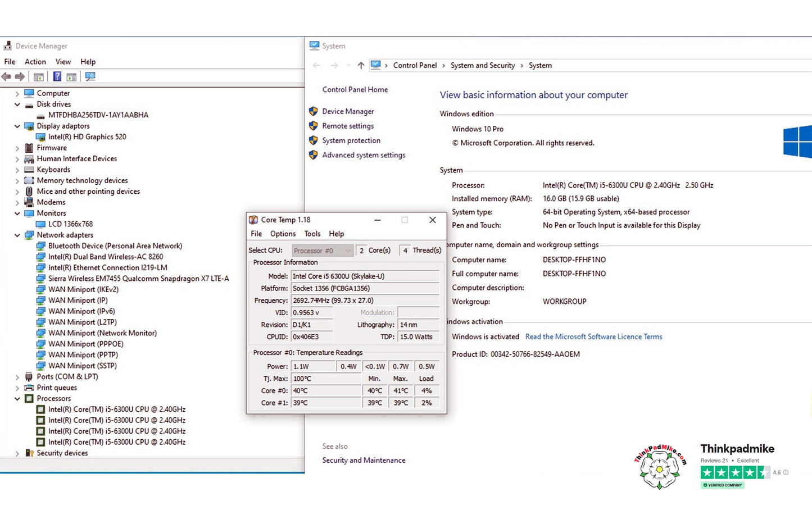Select WAN Miniport (Network Monitor)
The width and height of the screenshot is (812, 510).
(102, 333)
